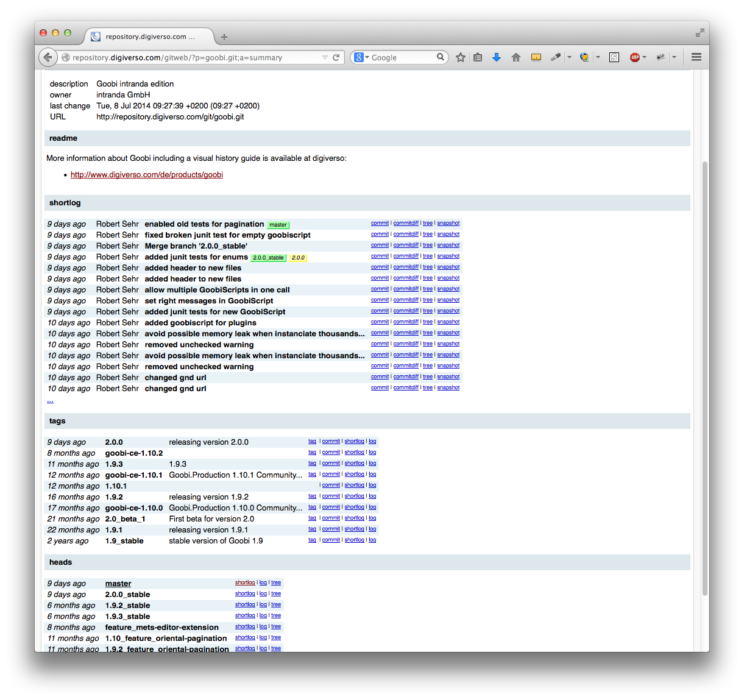
Task: Open the digiverso.com/de/products/goobi link
Action: (x=147, y=175)
